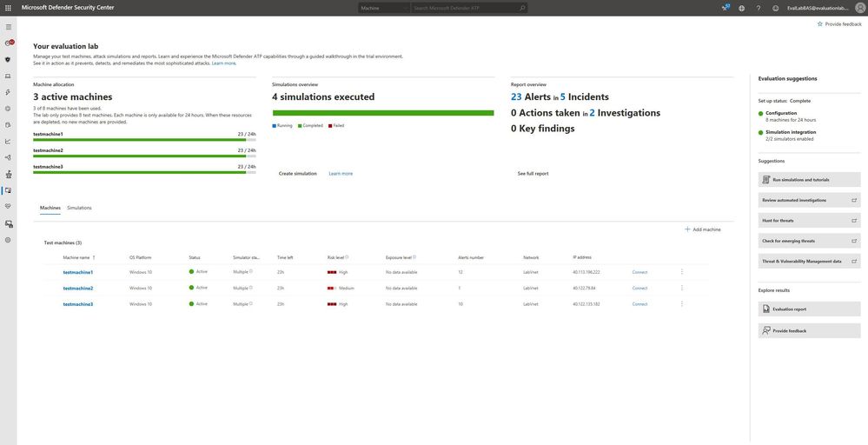Image resolution: width=868 pixels, height=445 pixels.
Task: Open Threat & Vulnerability Management data
Action: tap(809, 262)
